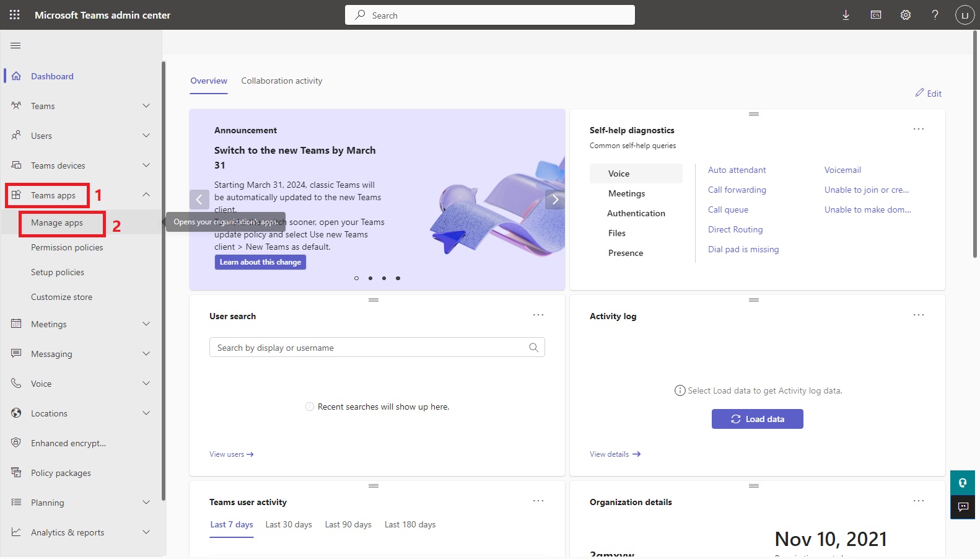Click the download icon in top bar
Viewport: 980px width, 559px height.
pyautogui.click(x=846, y=15)
